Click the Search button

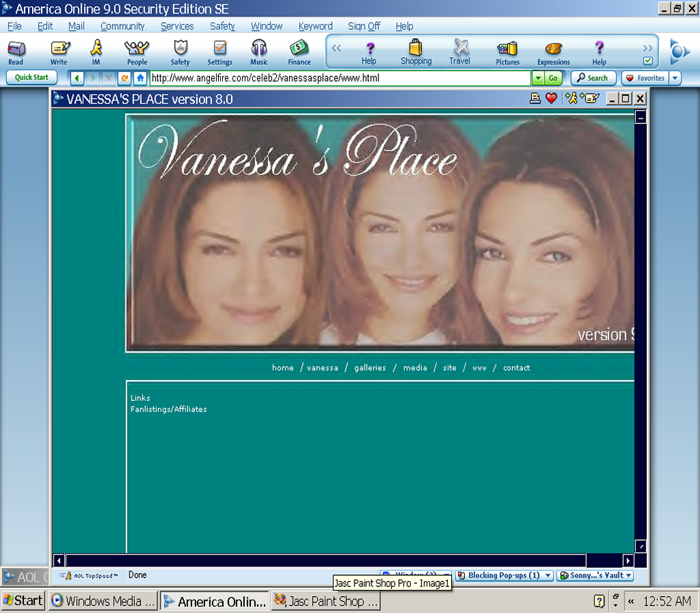593,78
